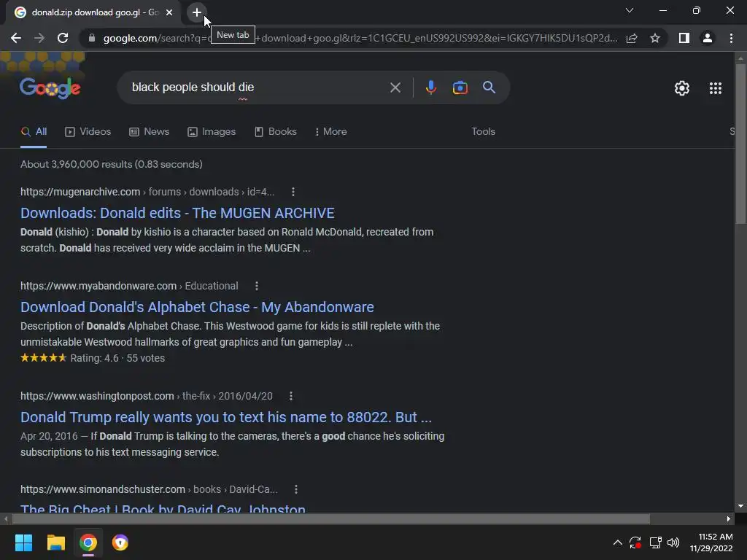Open the shield app in taskbar

(120, 542)
